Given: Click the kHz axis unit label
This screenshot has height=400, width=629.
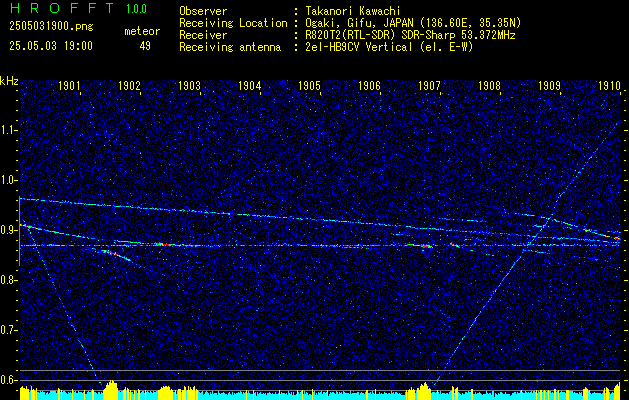Looking at the screenshot, I should point(10,81).
